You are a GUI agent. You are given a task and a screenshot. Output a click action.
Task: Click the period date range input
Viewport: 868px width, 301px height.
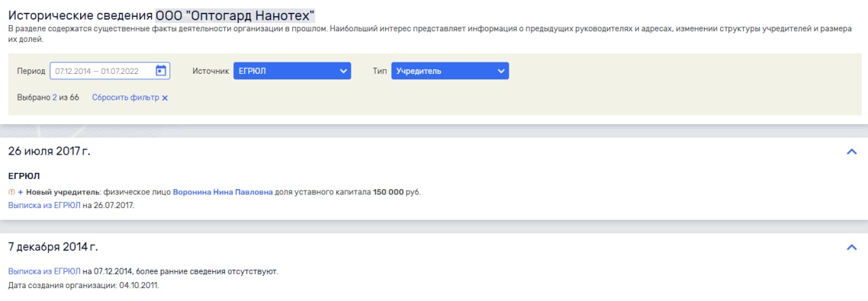click(110, 71)
